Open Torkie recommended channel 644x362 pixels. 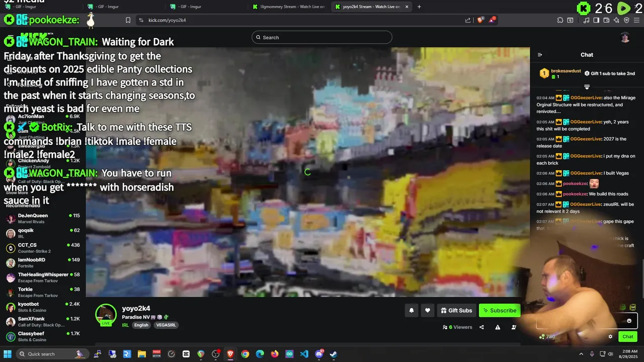(x=43, y=292)
